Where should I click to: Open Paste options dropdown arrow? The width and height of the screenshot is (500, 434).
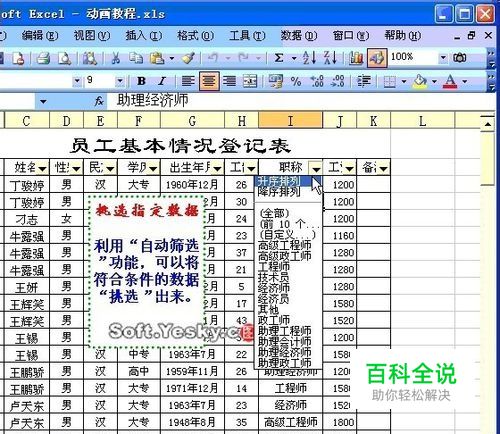point(172,59)
